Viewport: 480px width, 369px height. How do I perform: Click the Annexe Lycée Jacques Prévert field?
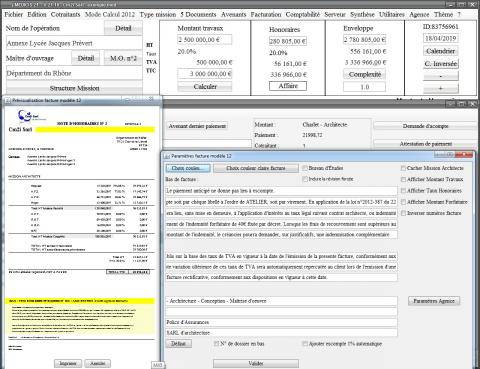(x=74, y=43)
